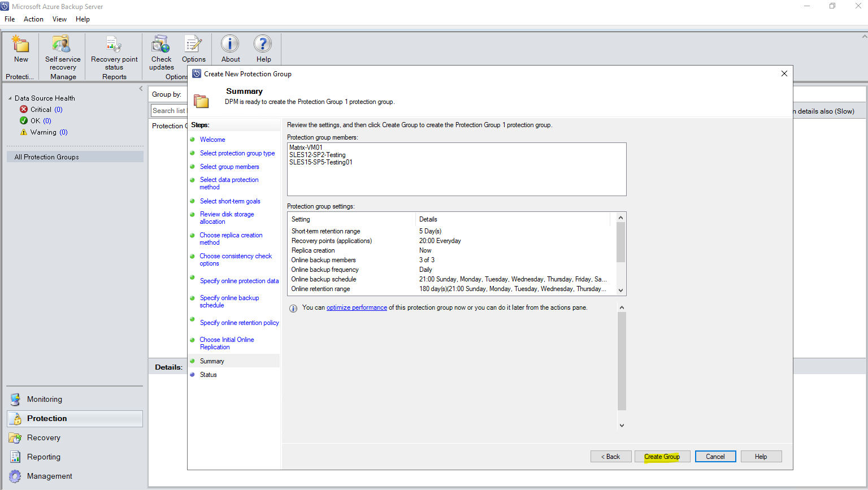The width and height of the screenshot is (868, 490).
Task: Open the File menu
Action: click(x=10, y=19)
